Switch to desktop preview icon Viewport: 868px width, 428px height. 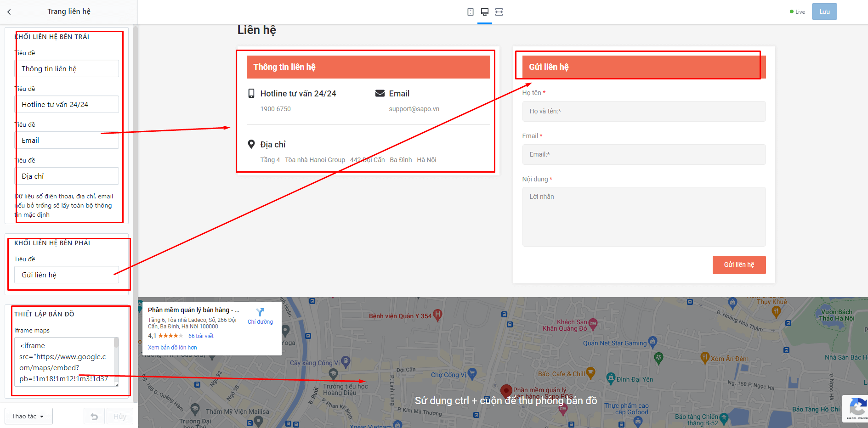(485, 12)
